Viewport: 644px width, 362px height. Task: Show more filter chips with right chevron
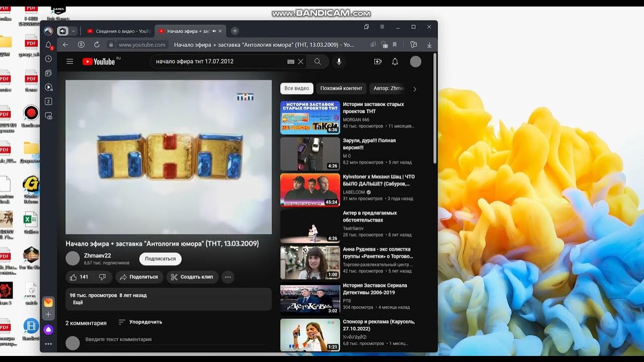coord(415,89)
